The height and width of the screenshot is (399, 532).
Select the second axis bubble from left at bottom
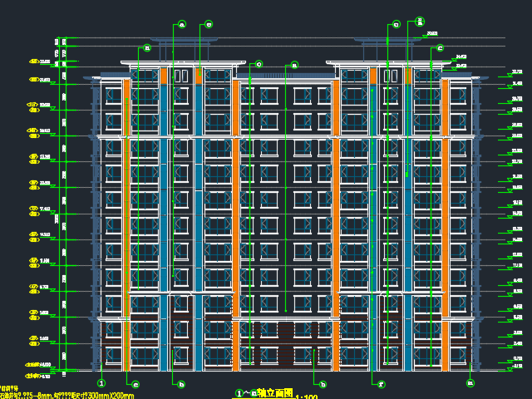coord(135,384)
